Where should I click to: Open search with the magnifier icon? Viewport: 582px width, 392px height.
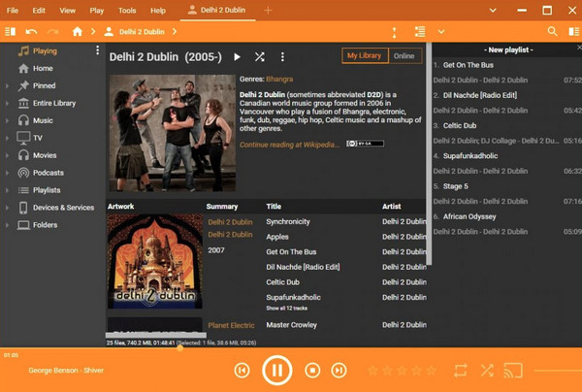(x=552, y=31)
